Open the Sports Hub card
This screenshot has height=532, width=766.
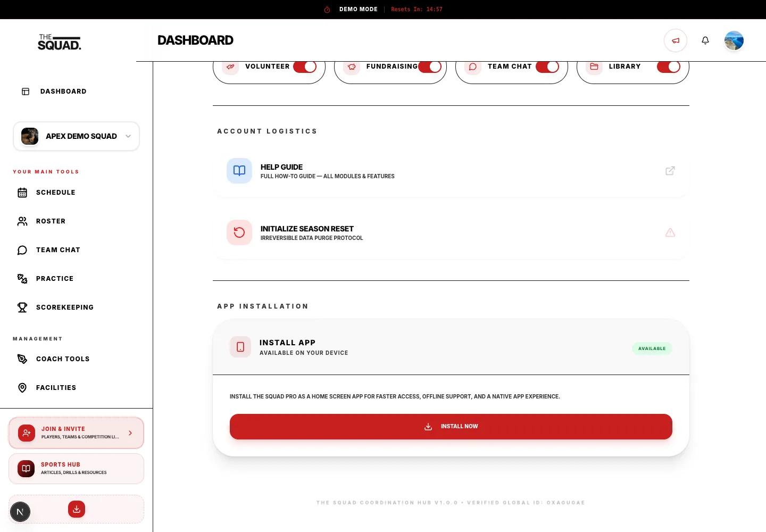[77, 469]
